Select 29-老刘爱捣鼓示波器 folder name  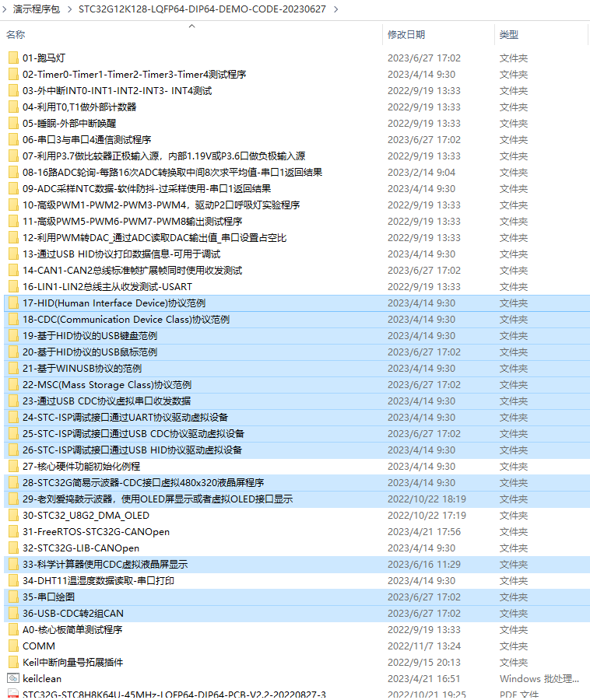click(158, 499)
